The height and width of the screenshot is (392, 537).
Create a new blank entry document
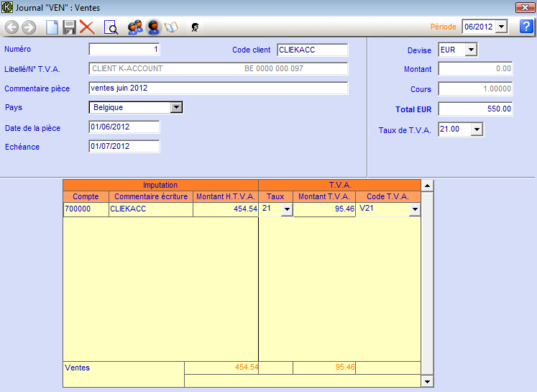coord(52,27)
